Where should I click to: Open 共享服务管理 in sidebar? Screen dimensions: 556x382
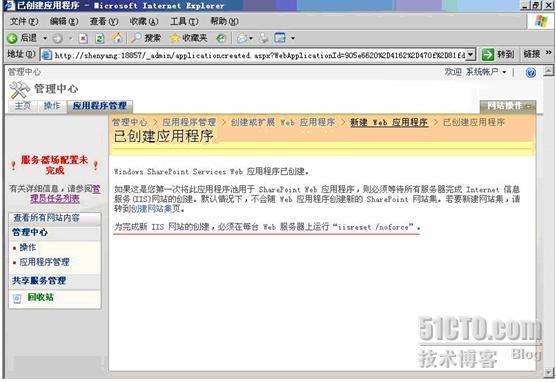tap(39, 281)
